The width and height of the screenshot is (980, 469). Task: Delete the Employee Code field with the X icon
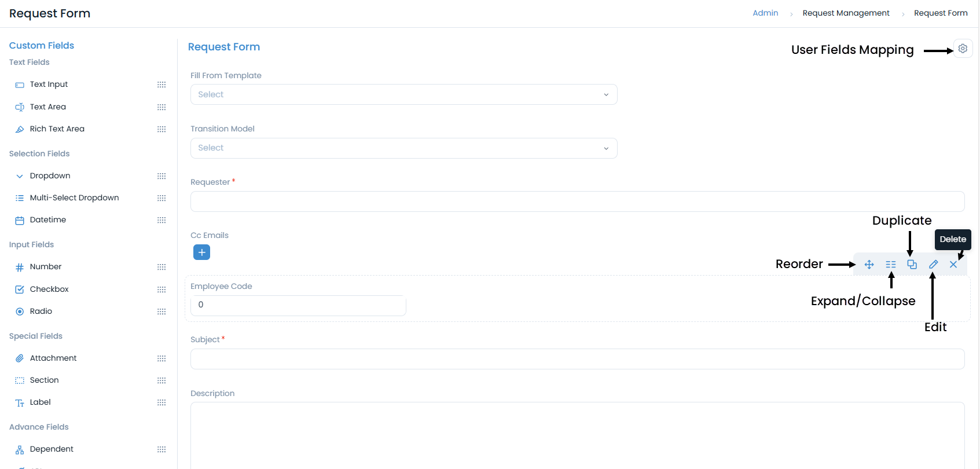click(x=953, y=265)
